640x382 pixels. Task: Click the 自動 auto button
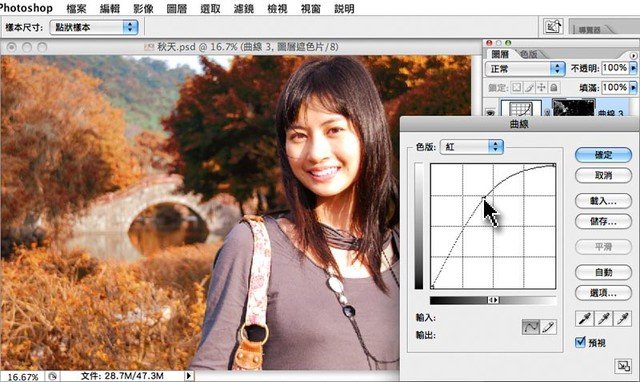(x=603, y=272)
